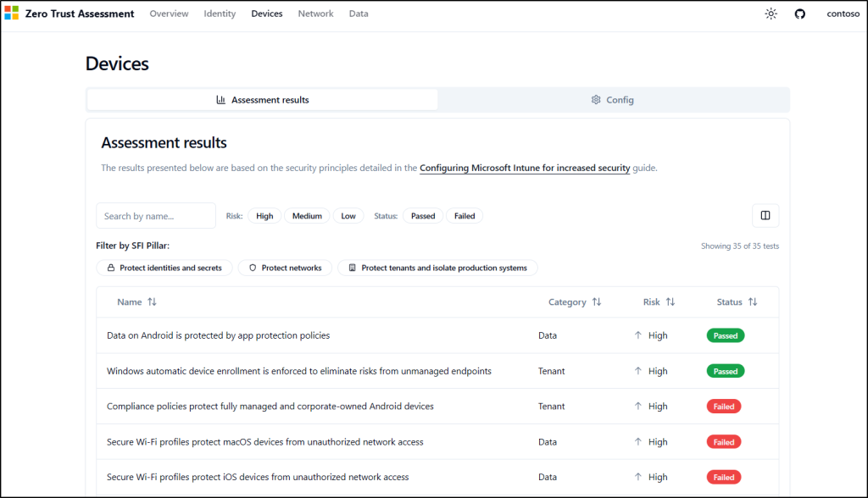Toggle the Passed status filter
Image resolution: width=868 pixels, height=498 pixels.
423,216
